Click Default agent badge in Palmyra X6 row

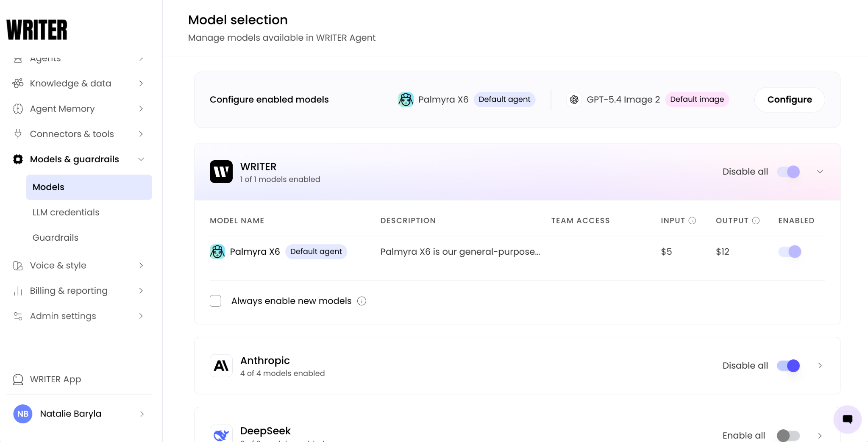coord(316,252)
